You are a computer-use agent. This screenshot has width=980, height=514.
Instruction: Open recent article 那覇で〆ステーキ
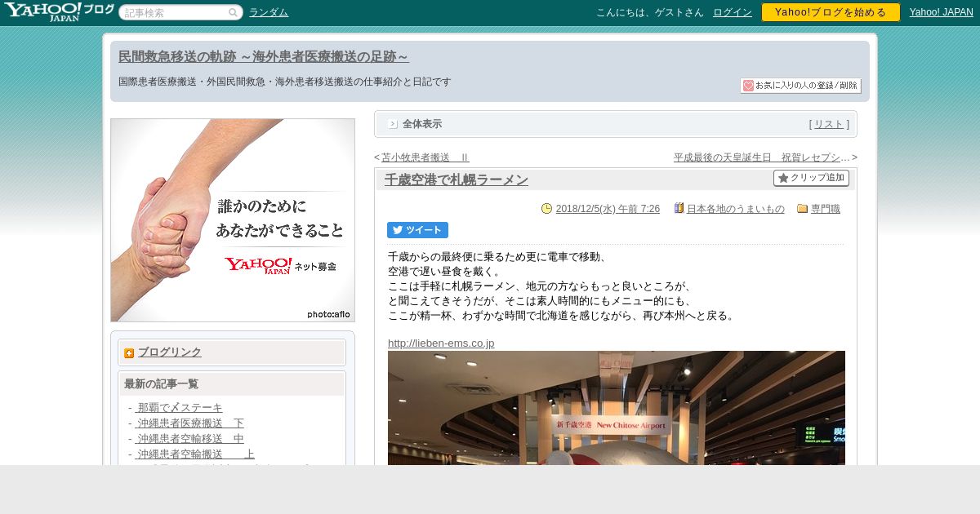point(179,408)
